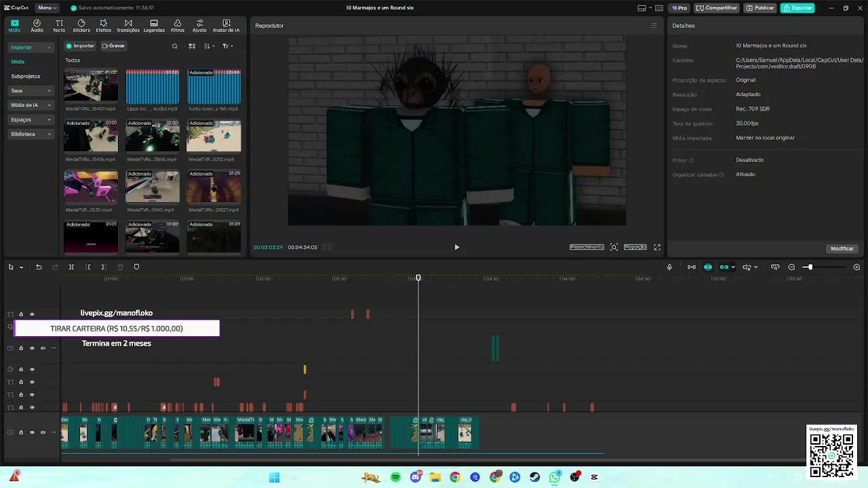This screenshot has width=868, height=488.
Task: Click the Proporção button
Action: pyautogui.click(x=635, y=247)
